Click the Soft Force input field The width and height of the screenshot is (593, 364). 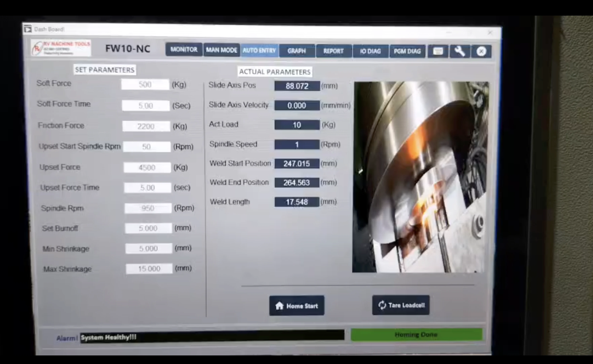pos(145,84)
